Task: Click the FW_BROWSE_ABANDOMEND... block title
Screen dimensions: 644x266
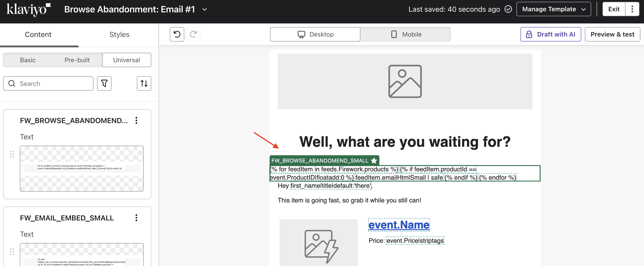Action: tap(74, 121)
